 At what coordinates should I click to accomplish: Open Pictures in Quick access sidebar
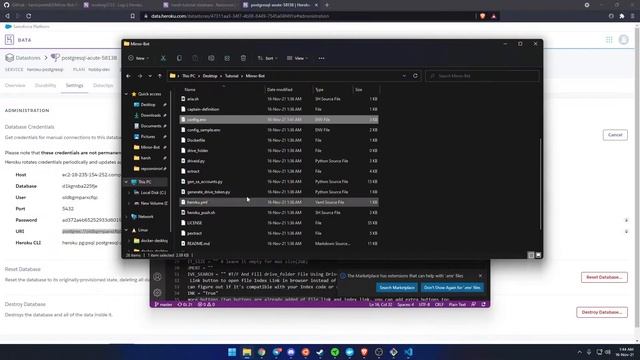click(147, 137)
